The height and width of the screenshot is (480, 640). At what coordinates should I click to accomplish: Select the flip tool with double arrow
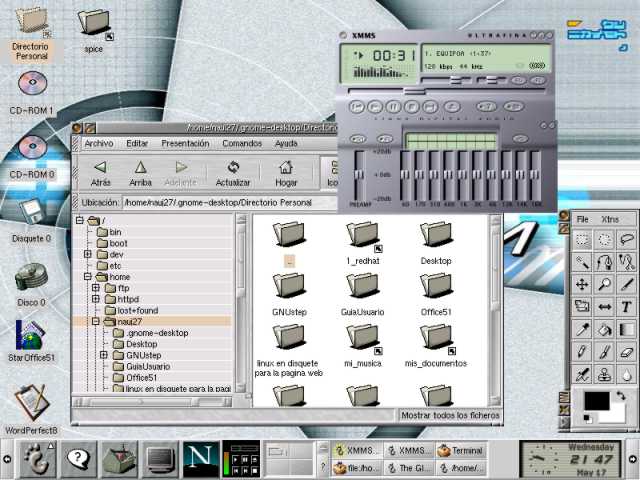pyautogui.click(x=604, y=307)
